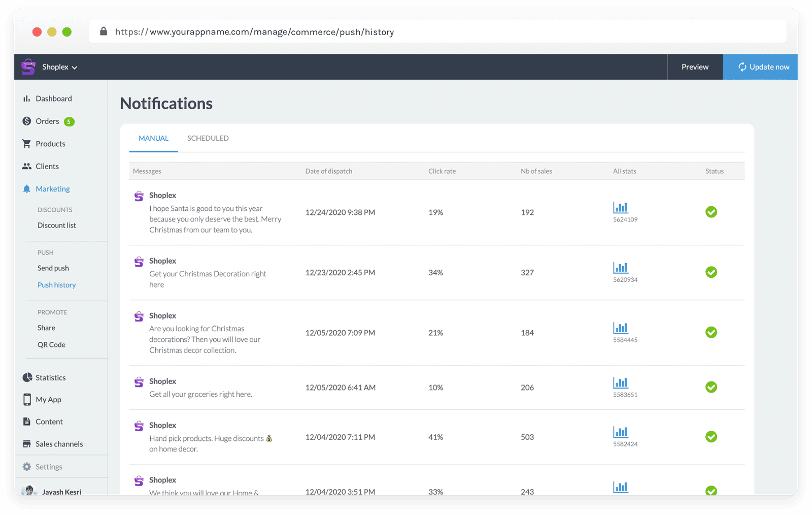Image resolution: width=812 pixels, height=515 pixels.
Task: Select the MANUAL tab
Action: [x=153, y=138]
